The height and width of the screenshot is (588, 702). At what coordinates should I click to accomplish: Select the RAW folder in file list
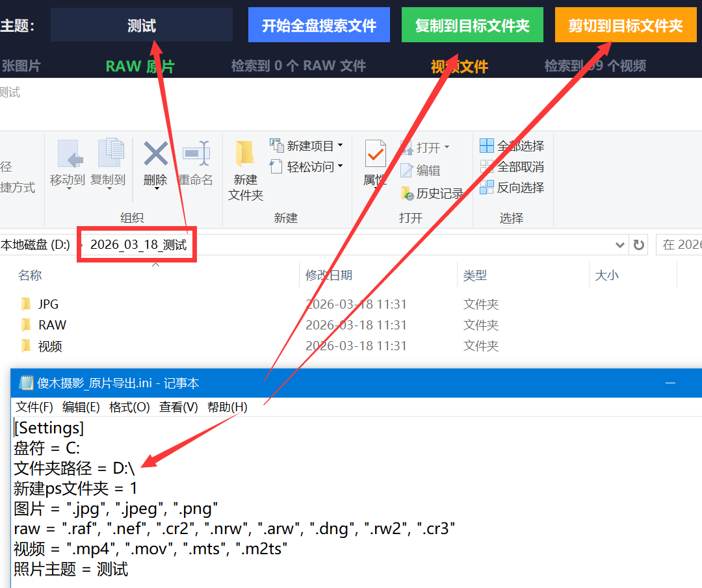[x=52, y=325]
